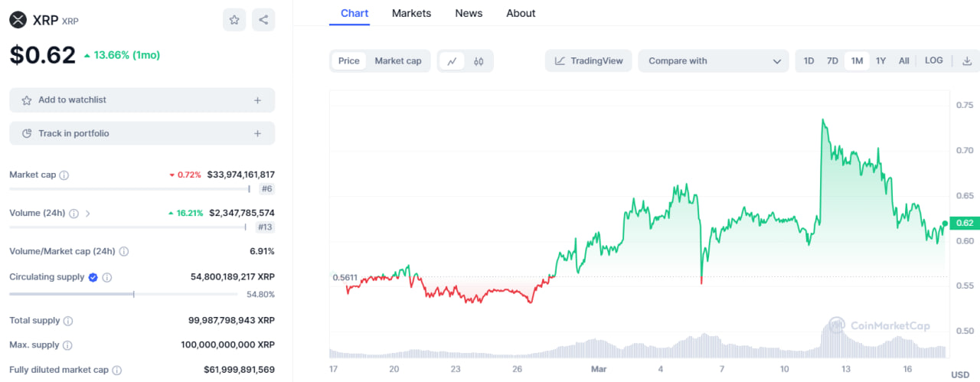Click the 16.21% volume change
The width and height of the screenshot is (980, 382).
pos(185,214)
